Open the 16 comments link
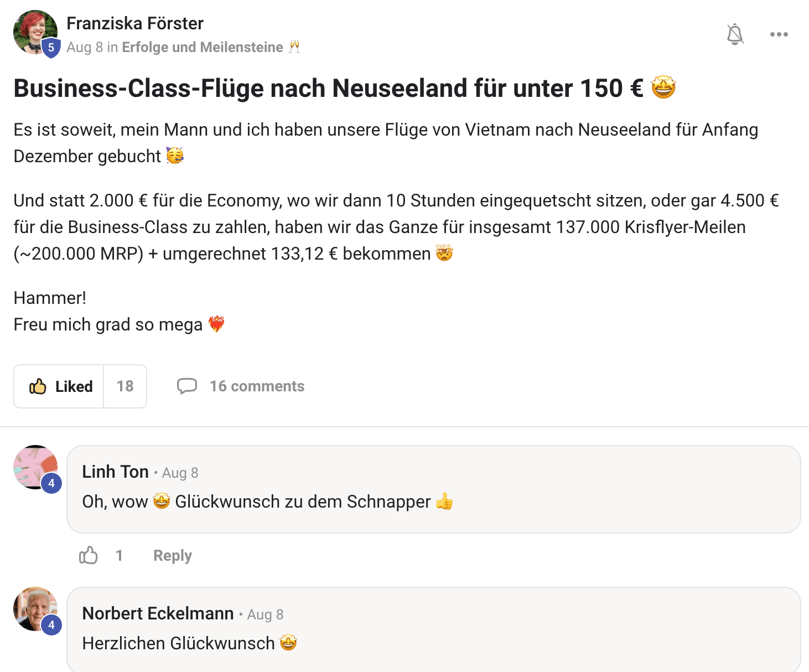Viewport: 809px width, 672px height. tap(257, 386)
